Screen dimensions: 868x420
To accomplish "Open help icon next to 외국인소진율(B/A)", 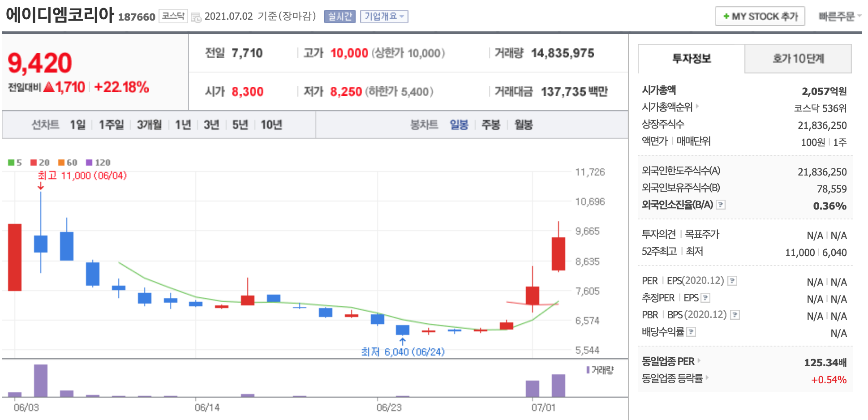I will click(x=721, y=205).
